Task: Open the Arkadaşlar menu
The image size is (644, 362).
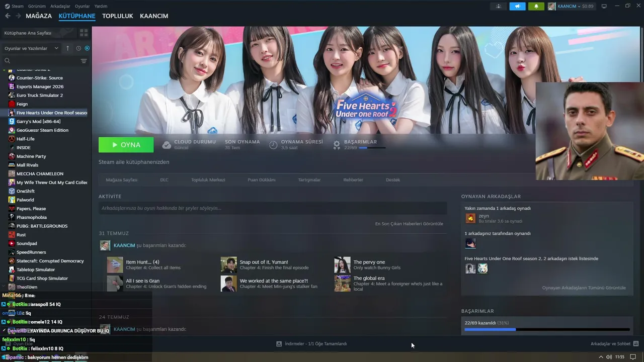Action: coord(60,6)
